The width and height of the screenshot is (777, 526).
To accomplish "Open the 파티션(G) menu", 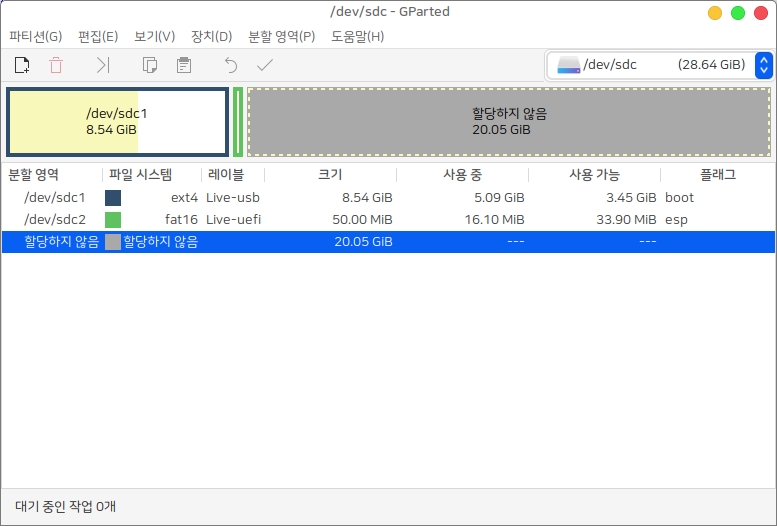I will (35, 36).
